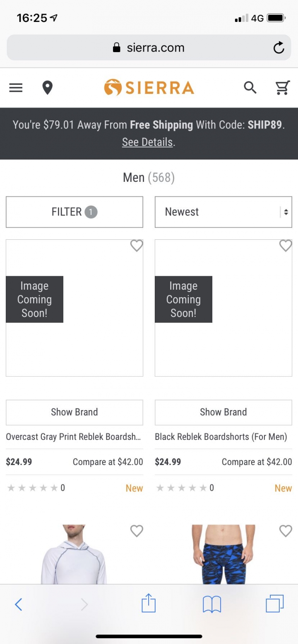Toggle heart on white hoodie product
The image size is (298, 644).
pyautogui.click(x=137, y=531)
